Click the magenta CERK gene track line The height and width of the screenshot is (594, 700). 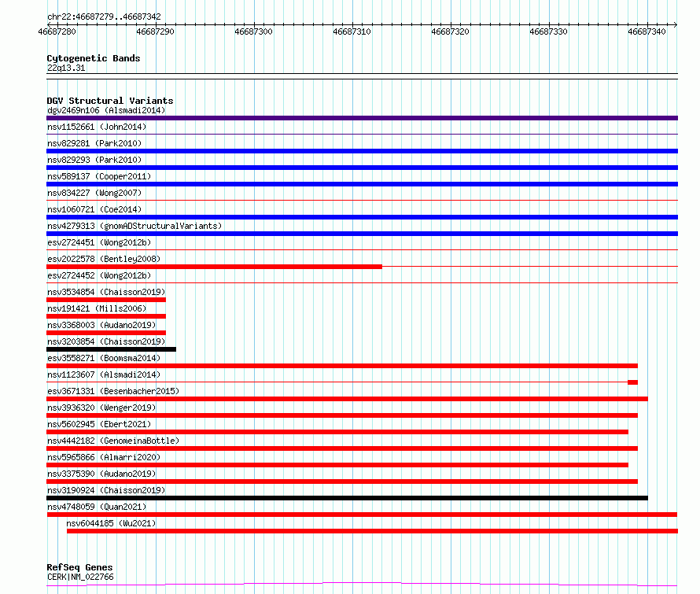(362, 585)
